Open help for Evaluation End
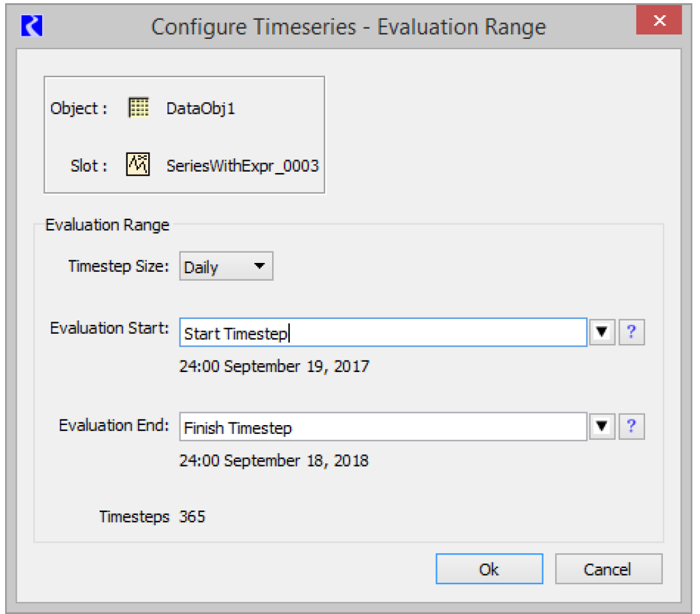 tap(632, 427)
